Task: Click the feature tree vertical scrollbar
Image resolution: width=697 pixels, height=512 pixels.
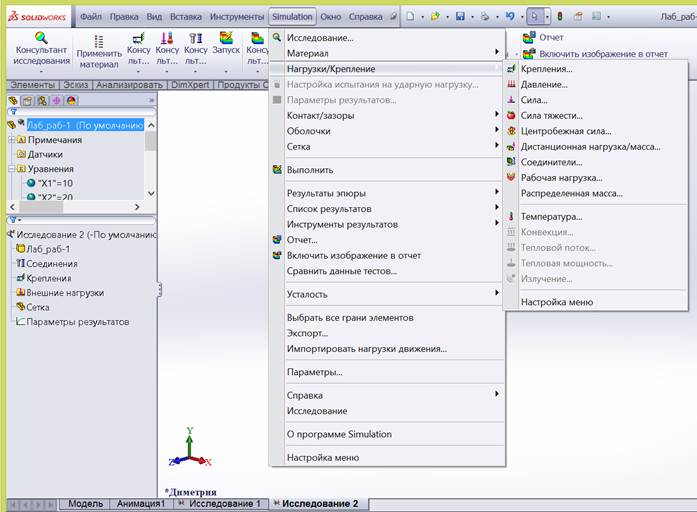Action: point(151,160)
